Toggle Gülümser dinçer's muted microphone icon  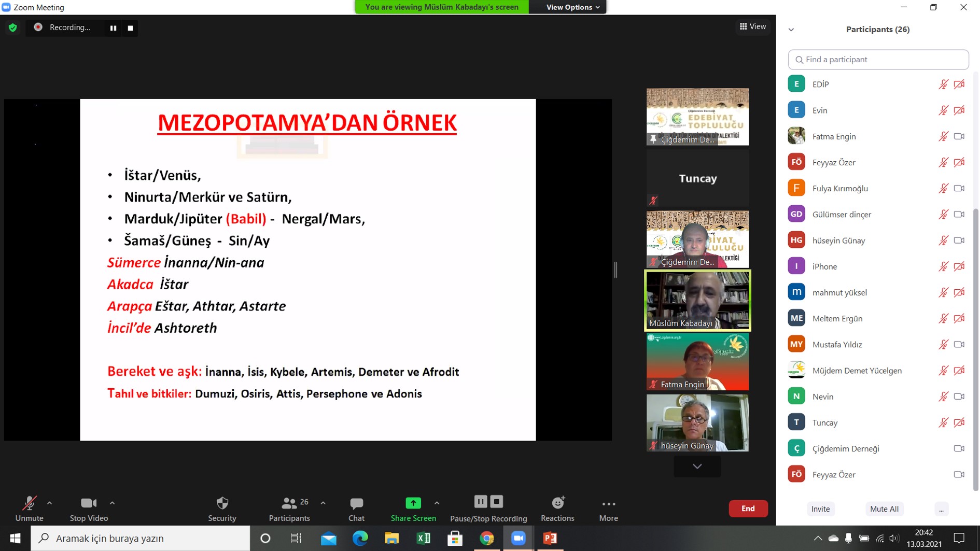943,214
